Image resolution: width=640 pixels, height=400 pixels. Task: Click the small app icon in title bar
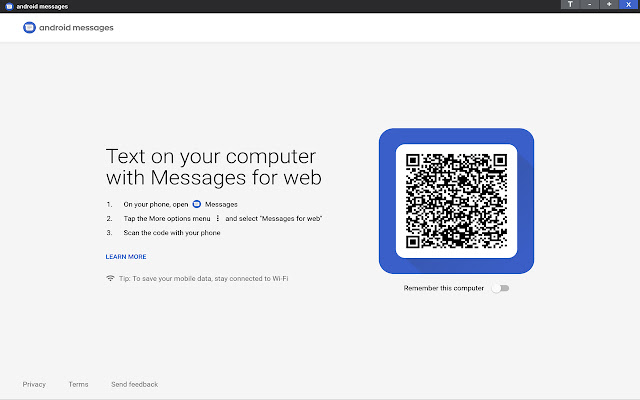pyautogui.click(x=9, y=6)
